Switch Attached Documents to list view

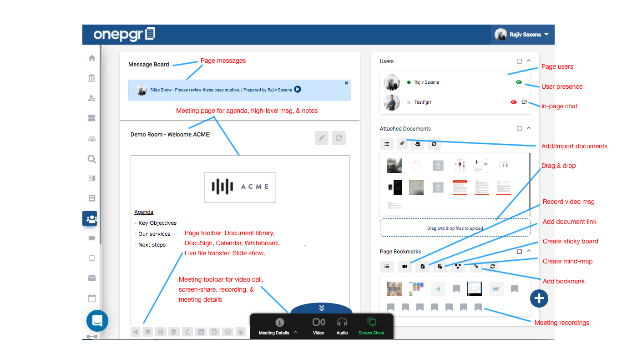[x=387, y=144]
